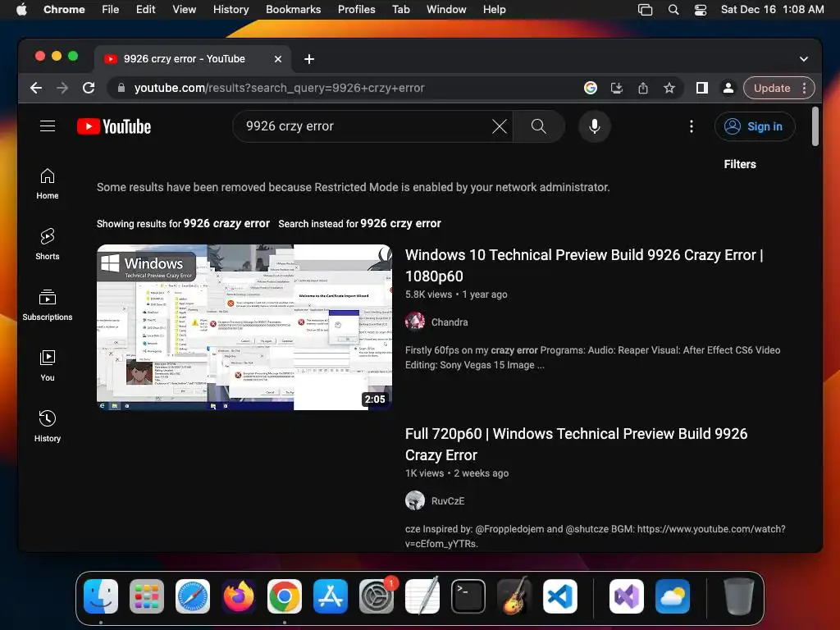This screenshot has height=630, width=840.
Task: Click the YouTube logo
Action: 114,126
